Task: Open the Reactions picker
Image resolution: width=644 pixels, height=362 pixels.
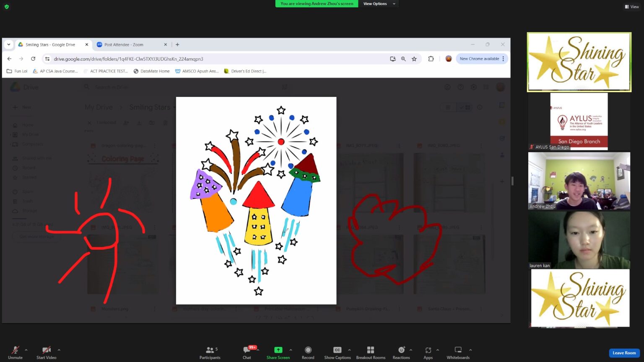Action: click(401, 352)
